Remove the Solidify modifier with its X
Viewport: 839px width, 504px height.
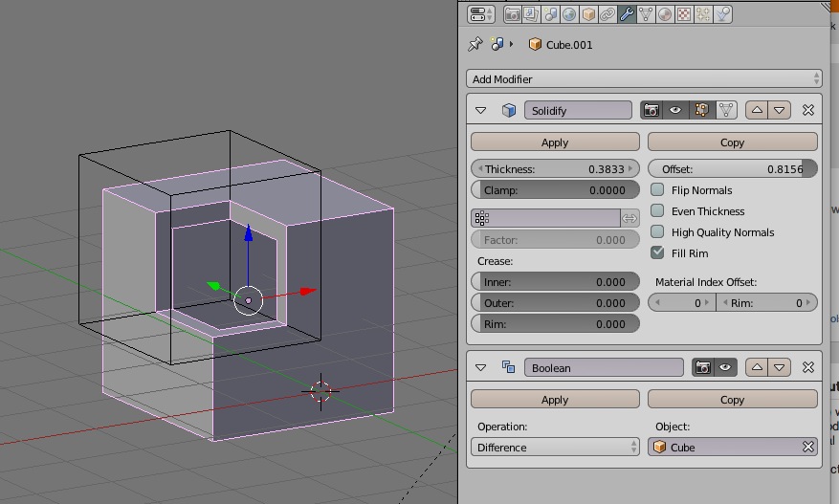pos(808,110)
